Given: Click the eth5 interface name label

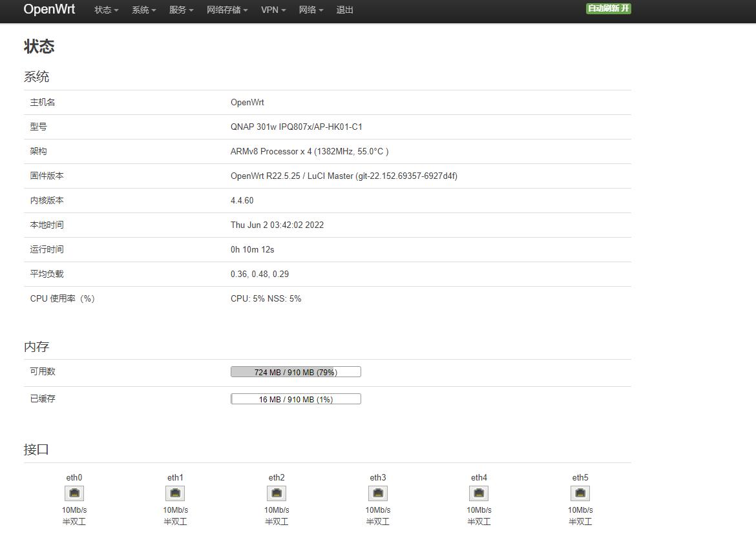Looking at the screenshot, I should tap(580, 477).
